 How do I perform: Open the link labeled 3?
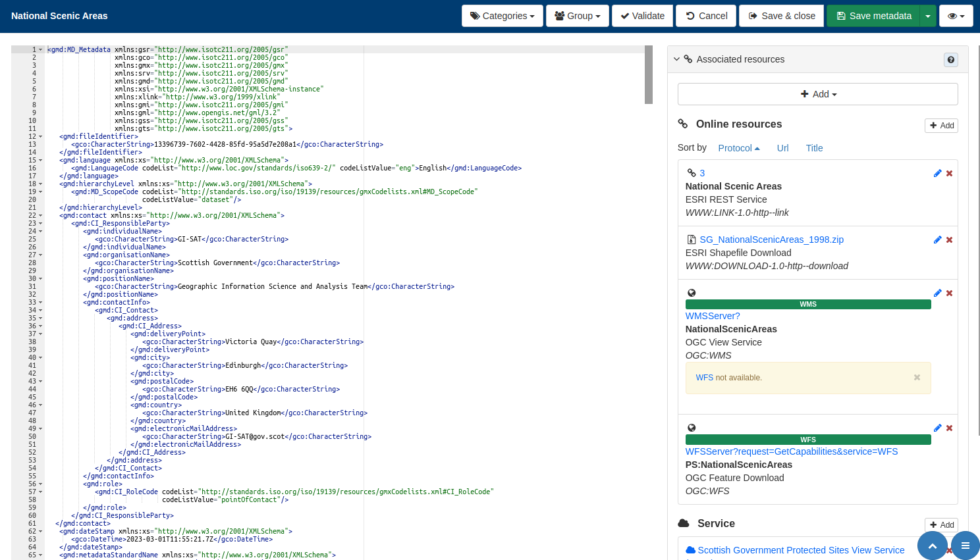pos(702,173)
